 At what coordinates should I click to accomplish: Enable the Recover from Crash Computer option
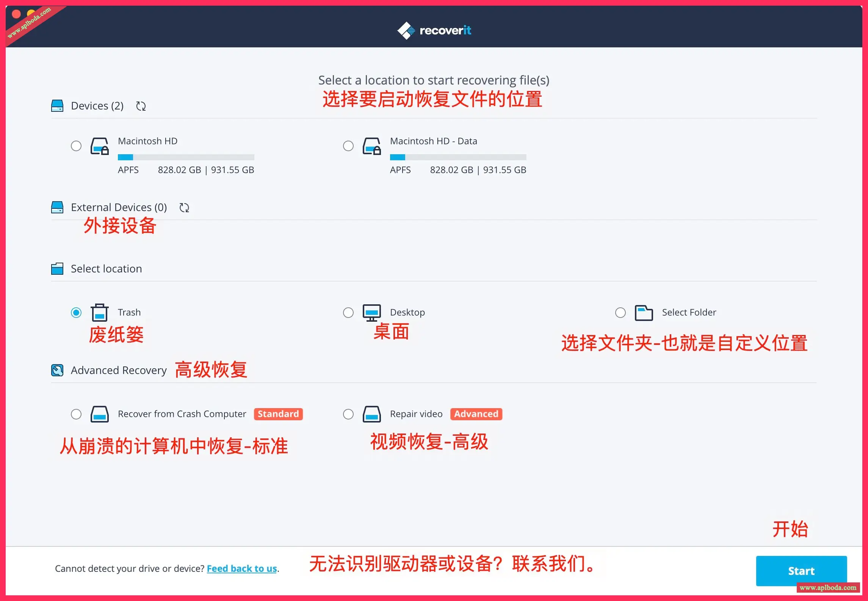tap(76, 414)
